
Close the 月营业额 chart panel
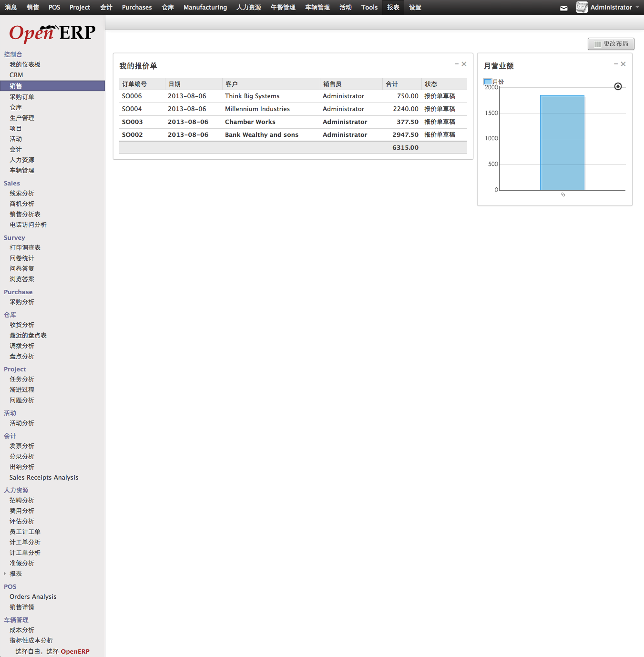click(x=623, y=64)
